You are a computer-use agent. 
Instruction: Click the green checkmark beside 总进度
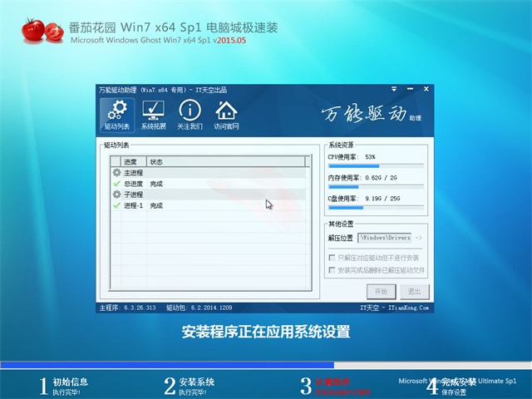(x=116, y=184)
